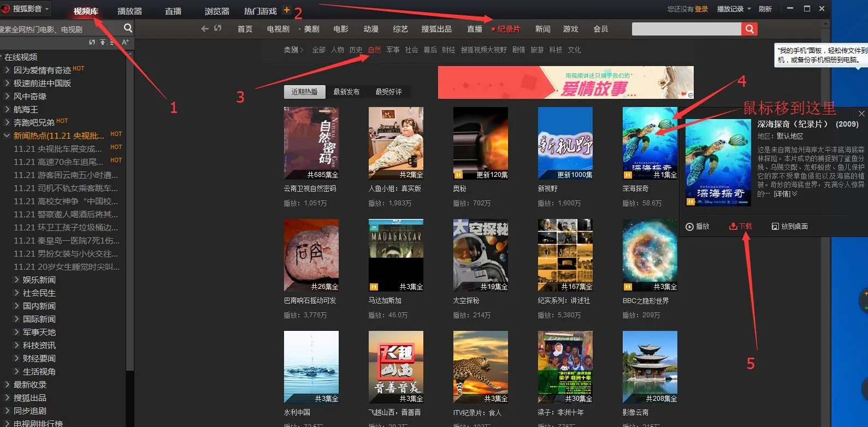Click the red search button icon

pos(749,29)
